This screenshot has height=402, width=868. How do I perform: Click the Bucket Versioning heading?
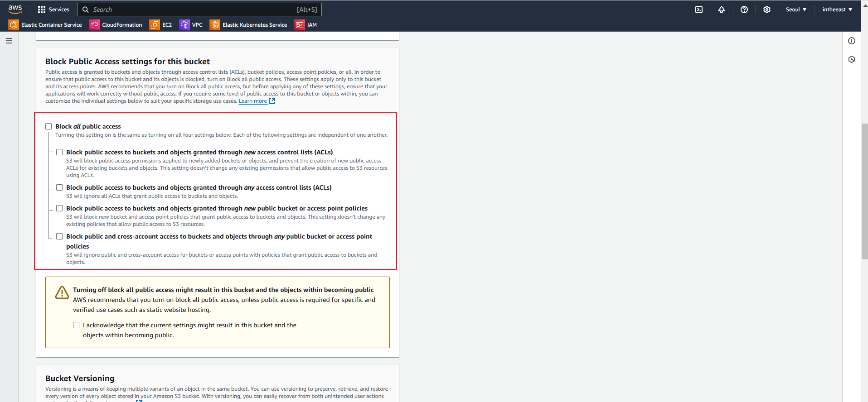point(80,378)
